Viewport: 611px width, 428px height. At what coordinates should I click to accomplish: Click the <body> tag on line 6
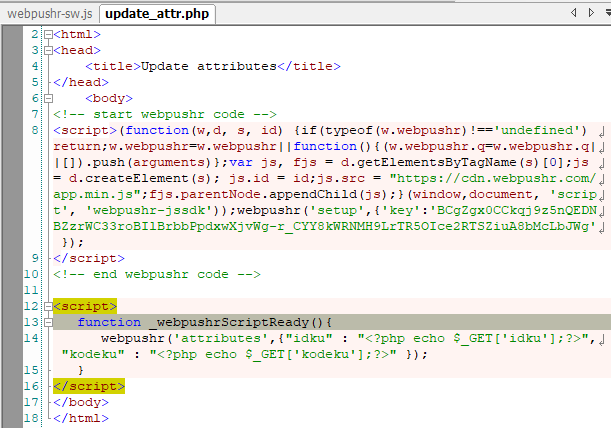pos(109,98)
